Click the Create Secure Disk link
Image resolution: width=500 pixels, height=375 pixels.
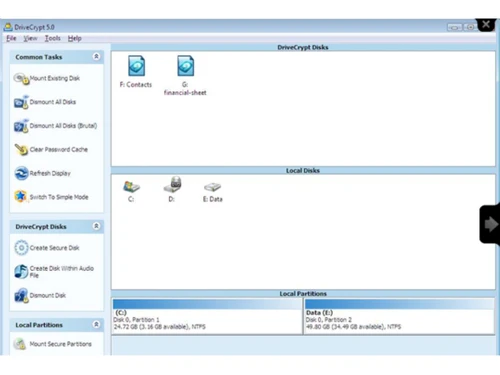(x=54, y=248)
